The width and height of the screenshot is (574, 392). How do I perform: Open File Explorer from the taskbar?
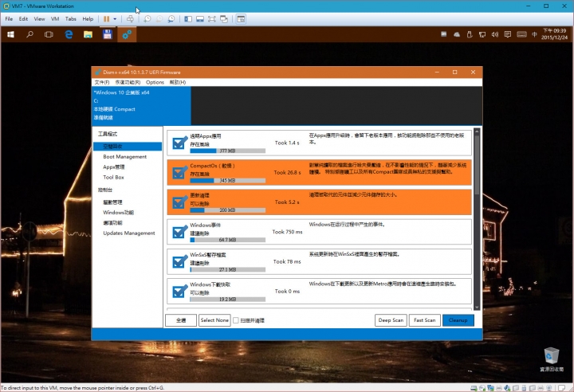pyautogui.click(x=88, y=34)
